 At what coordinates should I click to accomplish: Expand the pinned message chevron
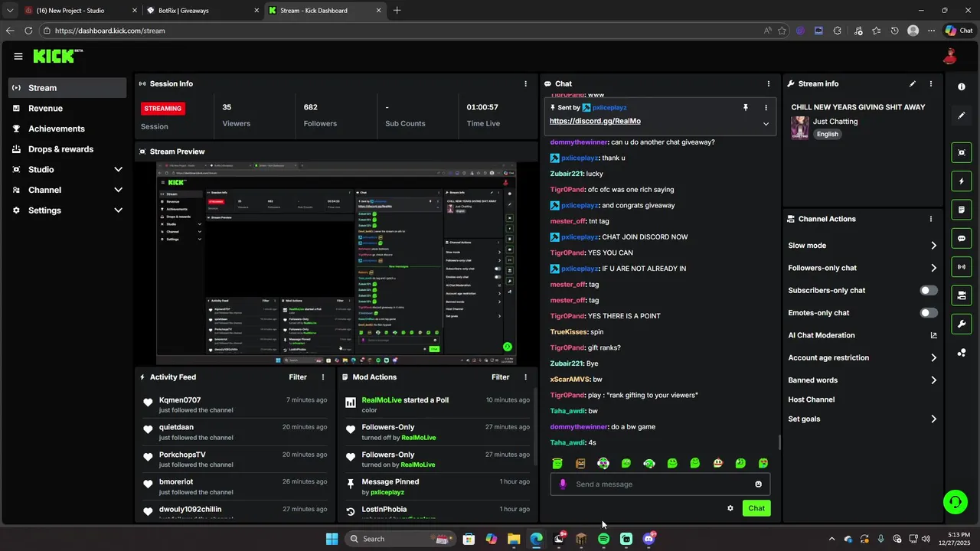coord(766,123)
